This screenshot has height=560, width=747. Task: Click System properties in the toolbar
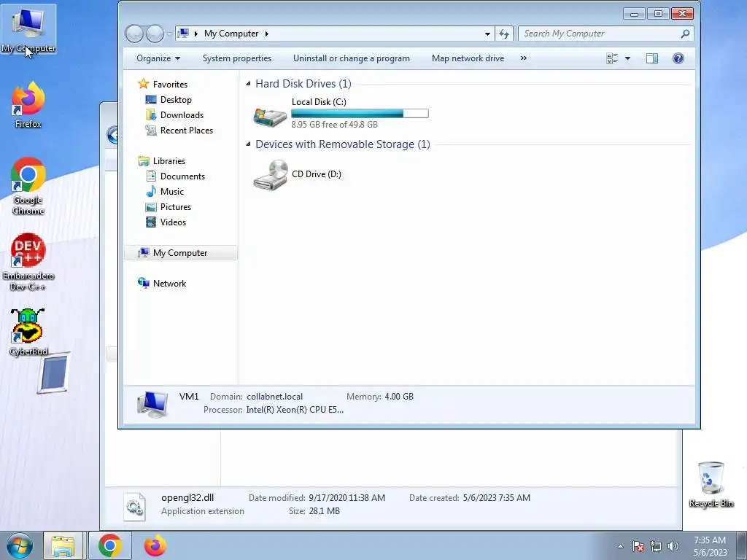click(x=237, y=58)
